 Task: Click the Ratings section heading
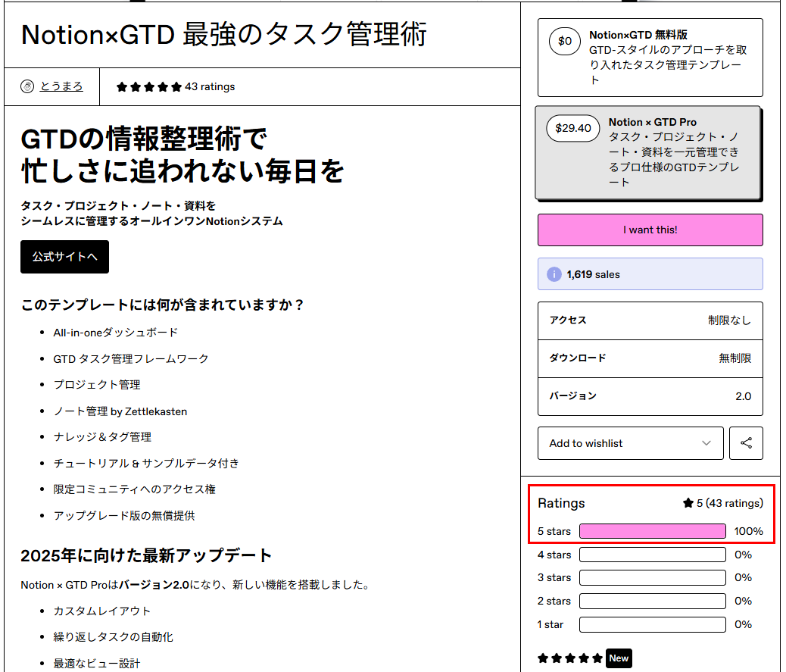(561, 503)
